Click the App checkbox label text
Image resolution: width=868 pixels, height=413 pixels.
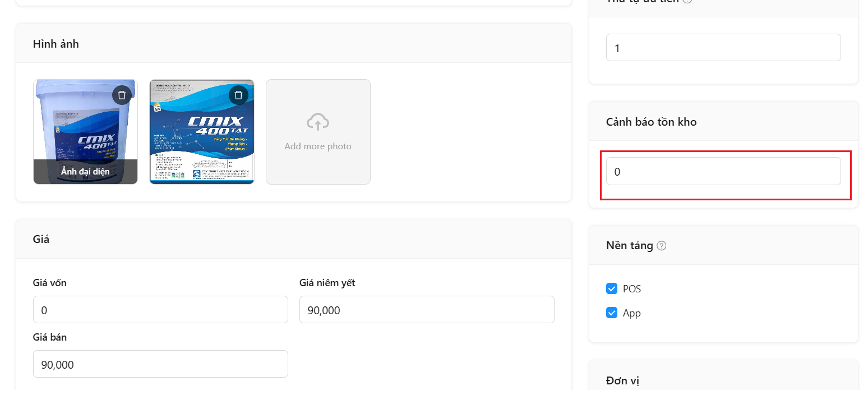[x=632, y=313]
